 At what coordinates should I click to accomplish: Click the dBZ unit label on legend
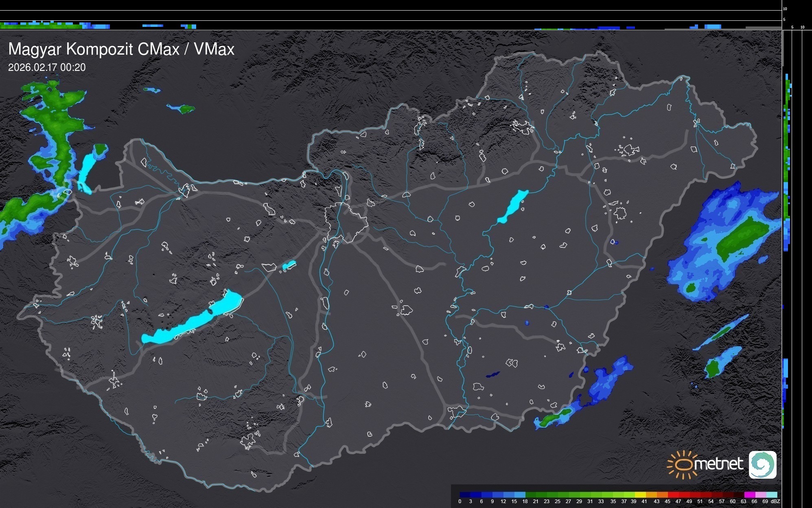click(775, 501)
